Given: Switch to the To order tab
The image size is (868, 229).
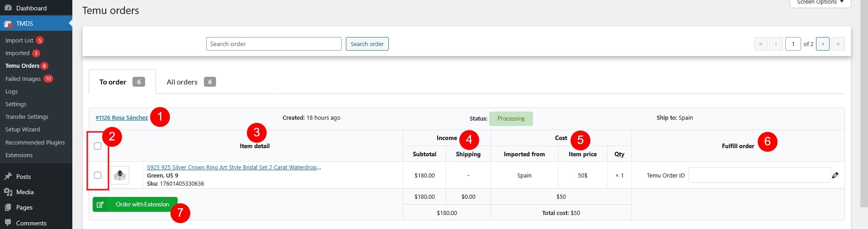Looking at the screenshot, I should pyautogui.click(x=122, y=82).
